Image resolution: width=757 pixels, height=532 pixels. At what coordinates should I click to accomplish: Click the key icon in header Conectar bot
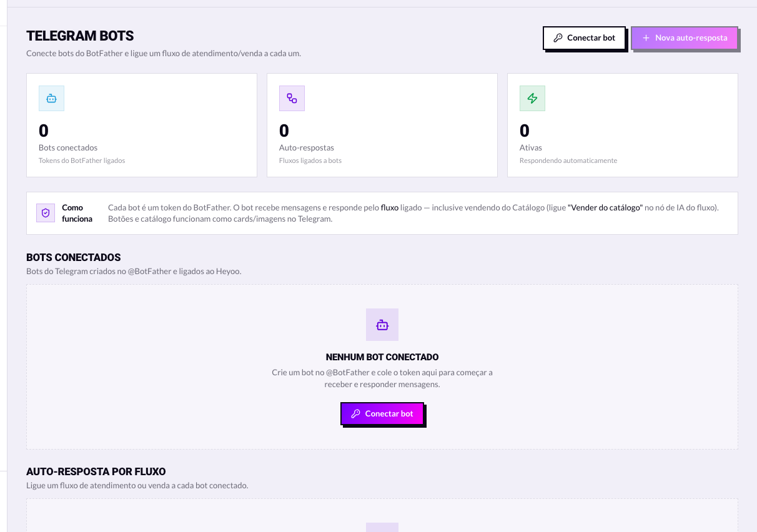point(558,38)
